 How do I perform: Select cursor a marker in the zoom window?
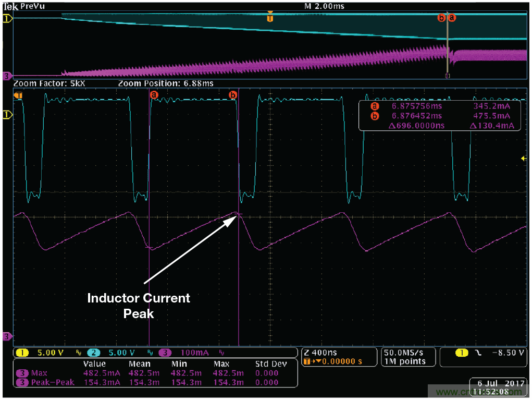153,95
